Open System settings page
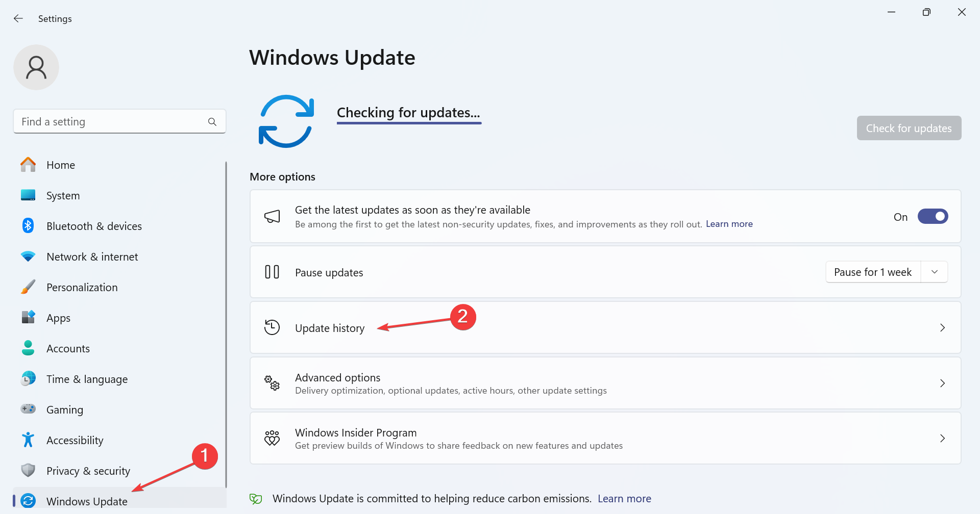This screenshot has height=514, width=980. (x=119, y=195)
